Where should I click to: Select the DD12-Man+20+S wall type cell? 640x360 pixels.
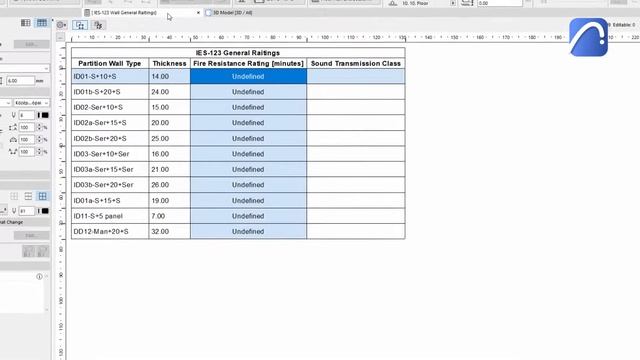click(110, 231)
